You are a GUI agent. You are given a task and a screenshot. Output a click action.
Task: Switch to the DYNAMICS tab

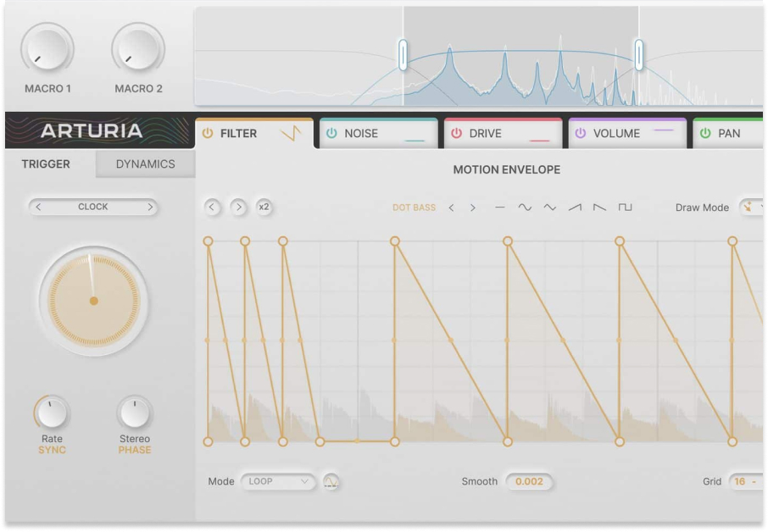pyautogui.click(x=145, y=164)
